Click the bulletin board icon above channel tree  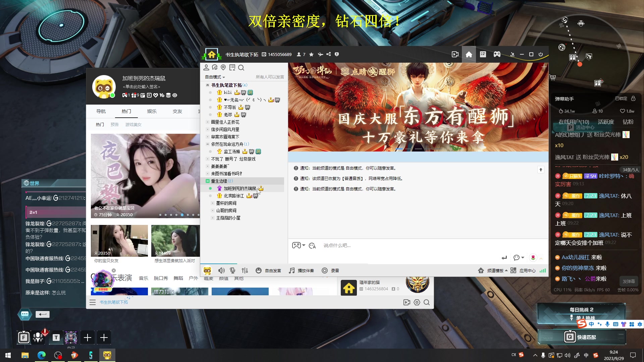[232, 67]
